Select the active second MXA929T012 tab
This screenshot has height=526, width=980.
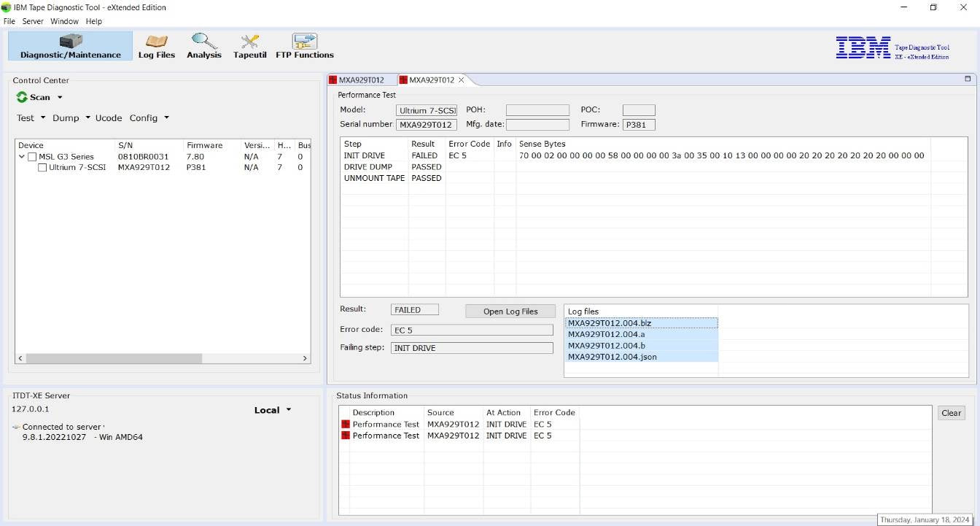[x=431, y=80]
